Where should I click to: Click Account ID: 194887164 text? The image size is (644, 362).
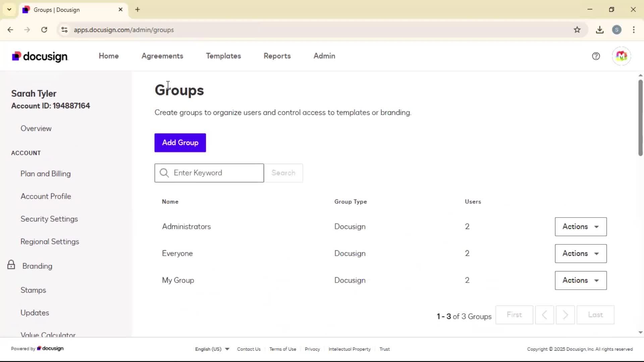(x=51, y=106)
